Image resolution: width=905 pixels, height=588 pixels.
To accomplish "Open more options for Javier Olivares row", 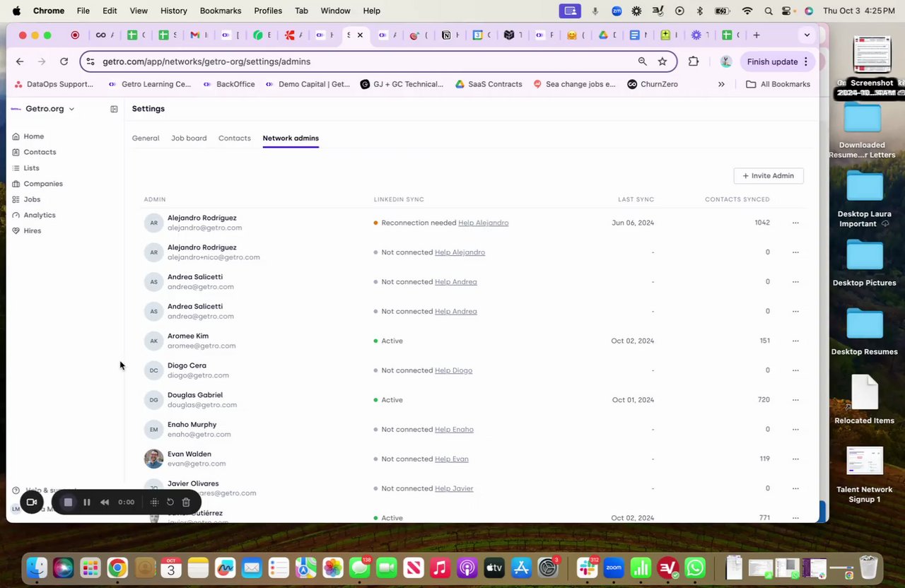I will coord(795,489).
